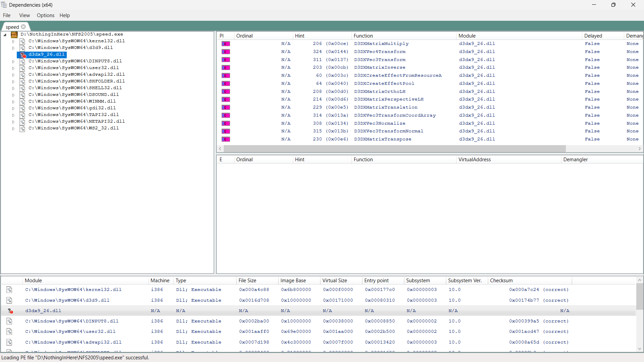The width and height of the screenshot is (644, 362).
Task: Sort module list by Checksum column header
Action: pos(530,281)
